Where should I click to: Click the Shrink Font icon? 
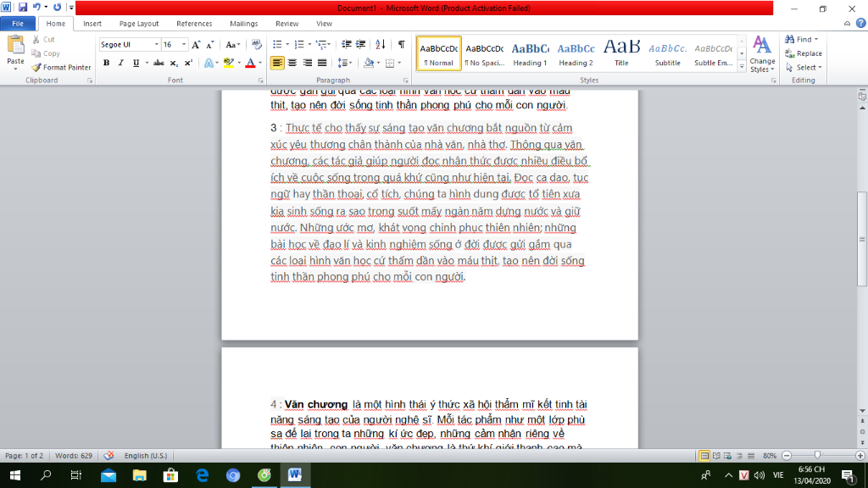[x=210, y=45]
